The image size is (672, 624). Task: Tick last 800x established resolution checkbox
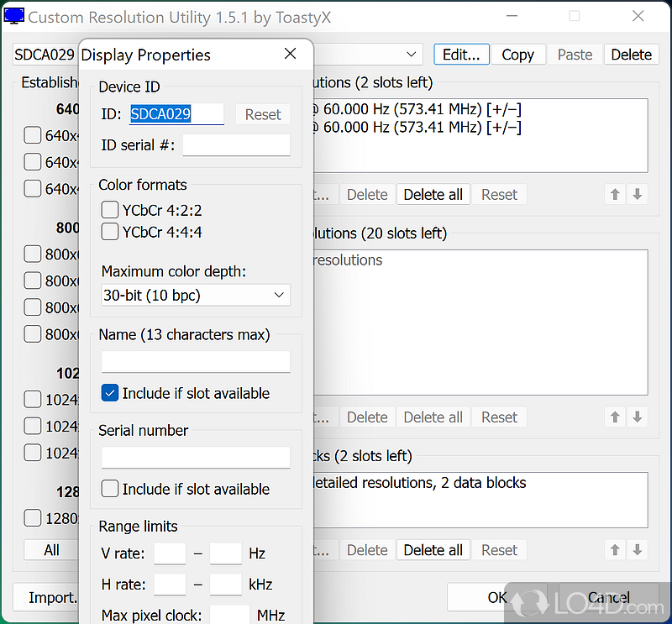coord(33,334)
